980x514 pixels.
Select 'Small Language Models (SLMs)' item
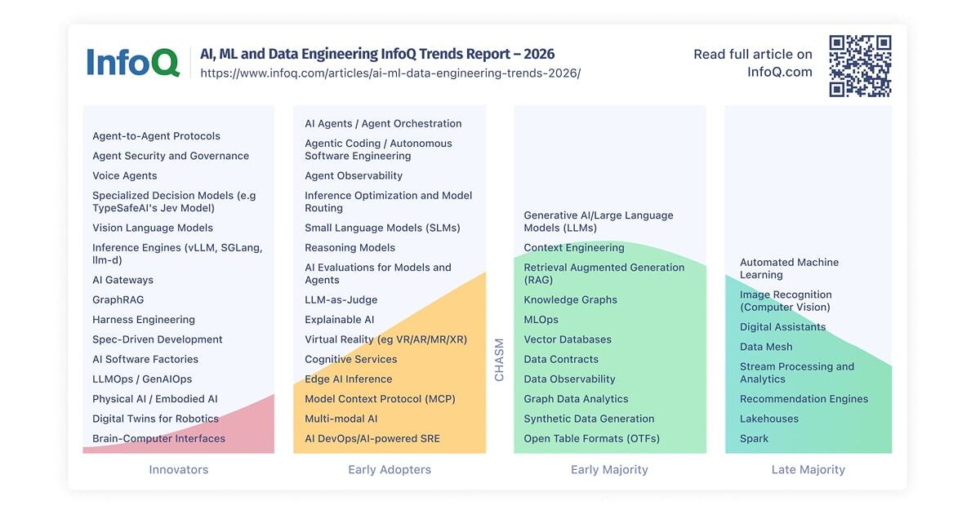[x=382, y=228]
